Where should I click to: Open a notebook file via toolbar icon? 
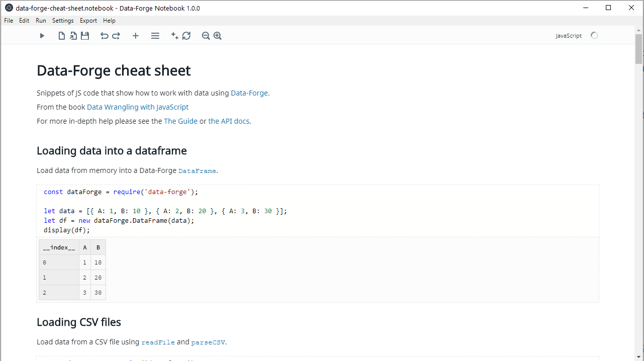click(x=73, y=36)
